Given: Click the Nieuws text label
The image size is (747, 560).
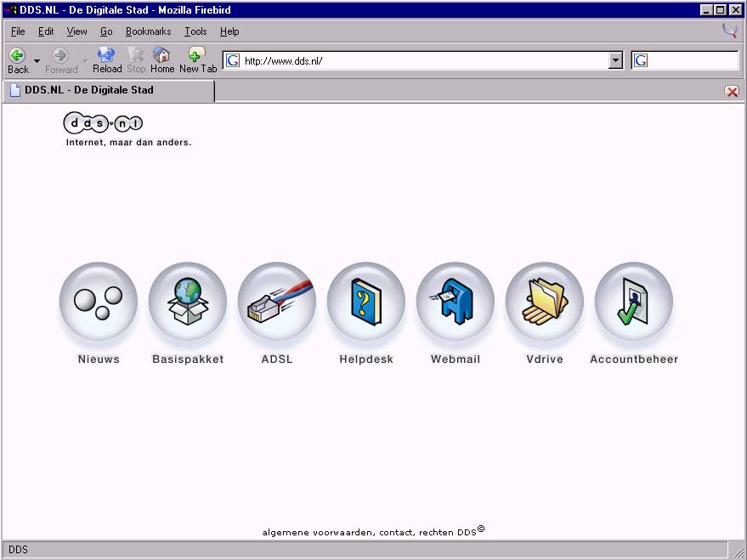Looking at the screenshot, I should pyautogui.click(x=99, y=359).
